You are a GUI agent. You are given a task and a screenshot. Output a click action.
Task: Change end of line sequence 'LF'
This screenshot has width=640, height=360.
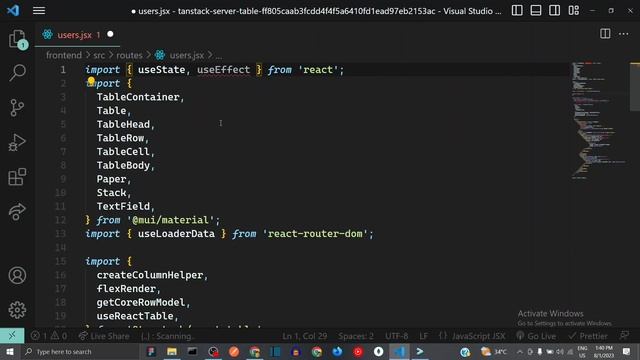coord(424,336)
